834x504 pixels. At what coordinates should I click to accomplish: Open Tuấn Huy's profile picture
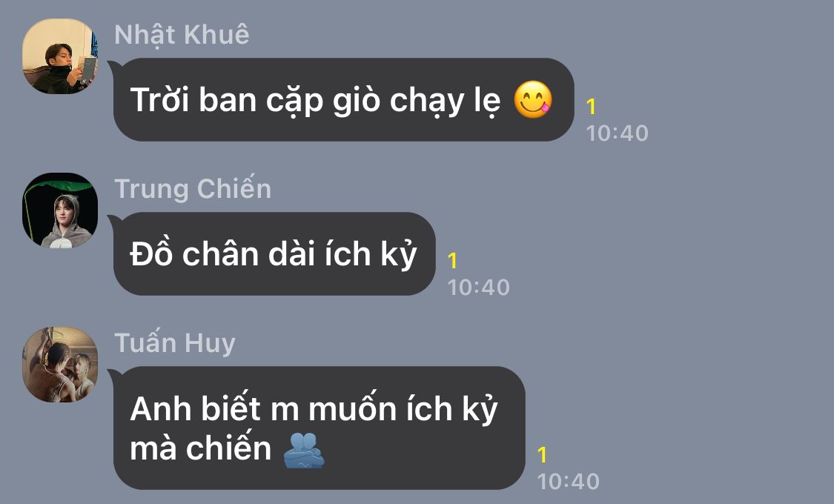tap(60, 365)
